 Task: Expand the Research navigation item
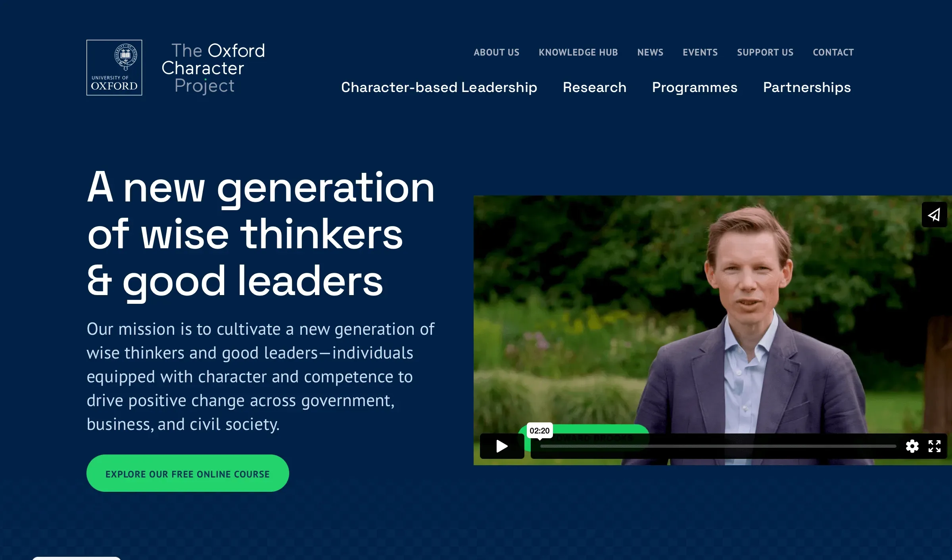pyautogui.click(x=595, y=87)
